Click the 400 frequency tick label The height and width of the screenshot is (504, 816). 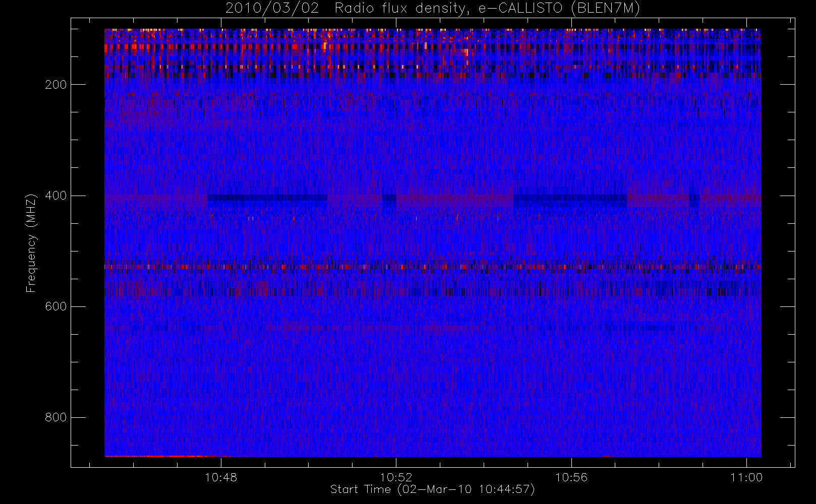[x=55, y=196]
